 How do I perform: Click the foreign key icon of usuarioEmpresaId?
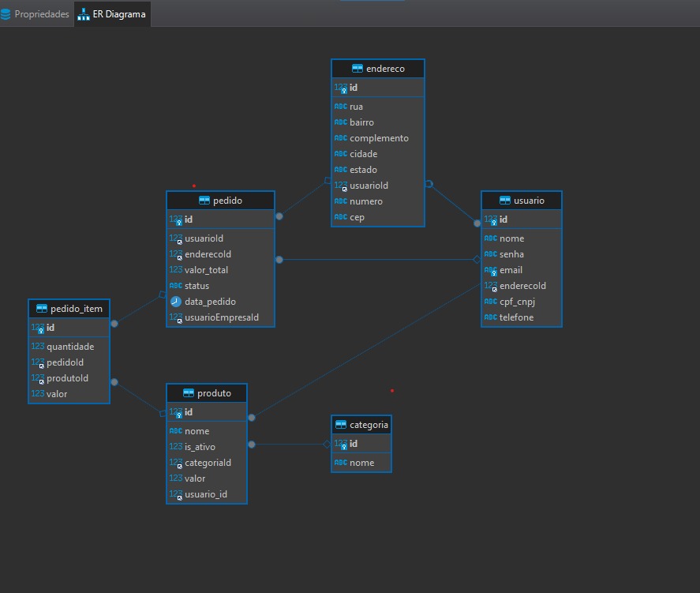click(x=176, y=317)
